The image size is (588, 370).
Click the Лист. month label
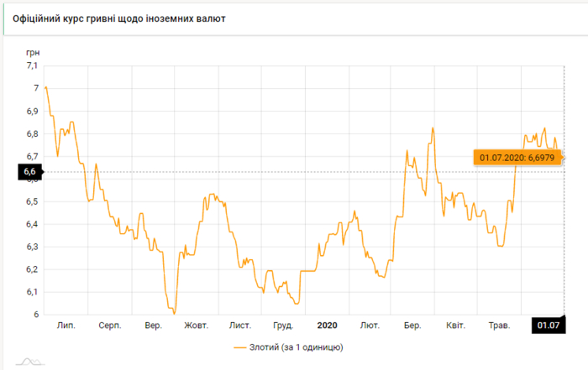240,325
